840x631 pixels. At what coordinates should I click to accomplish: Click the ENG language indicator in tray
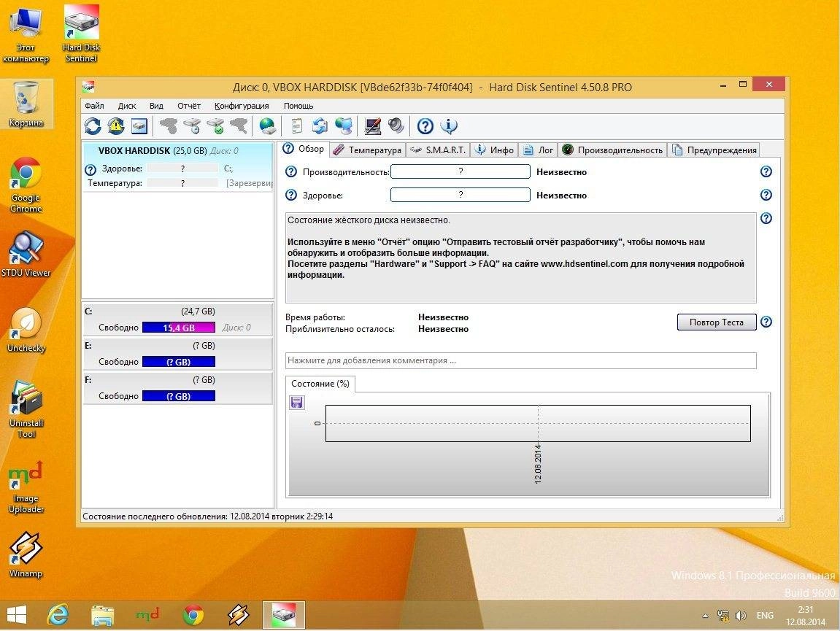point(764,616)
